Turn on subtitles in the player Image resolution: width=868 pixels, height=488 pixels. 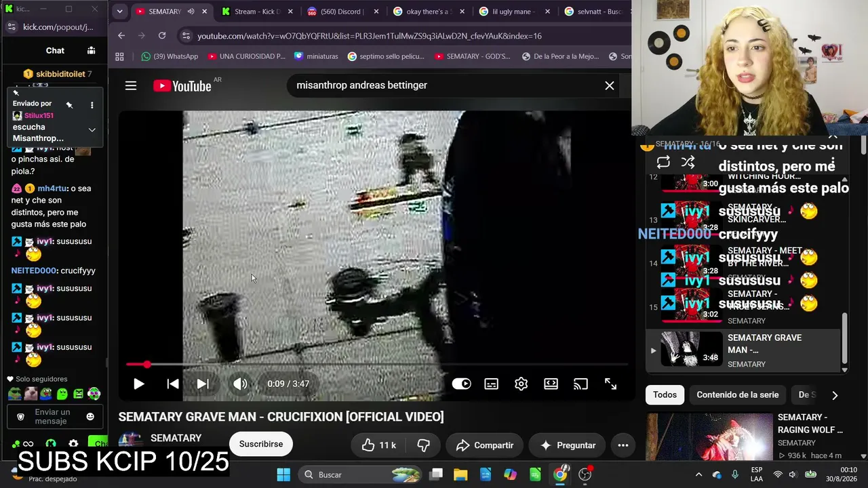(492, 384)
